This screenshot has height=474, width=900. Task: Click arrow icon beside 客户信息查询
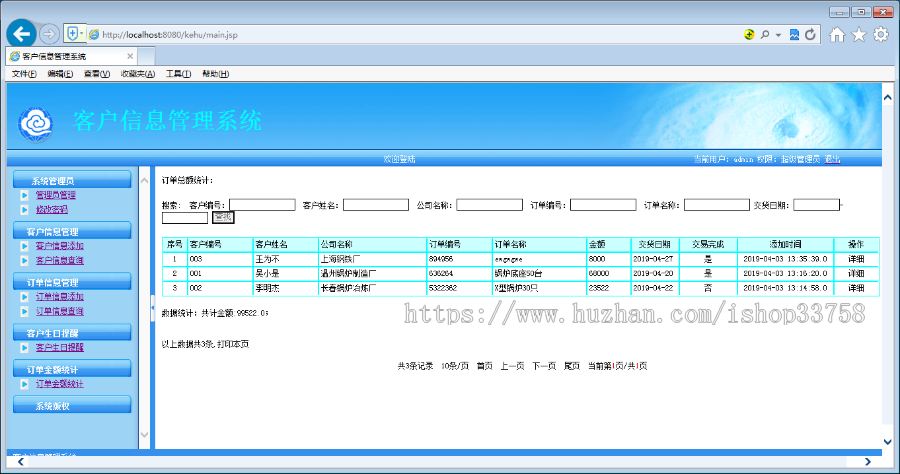24,261
